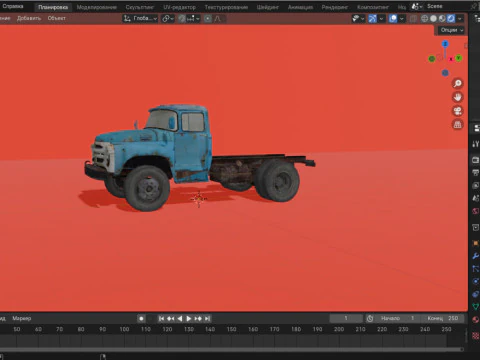The width and height of the screenshot is (480, 360).
Task: Switch to wireframe viewport shading
Action: [424, 19]
